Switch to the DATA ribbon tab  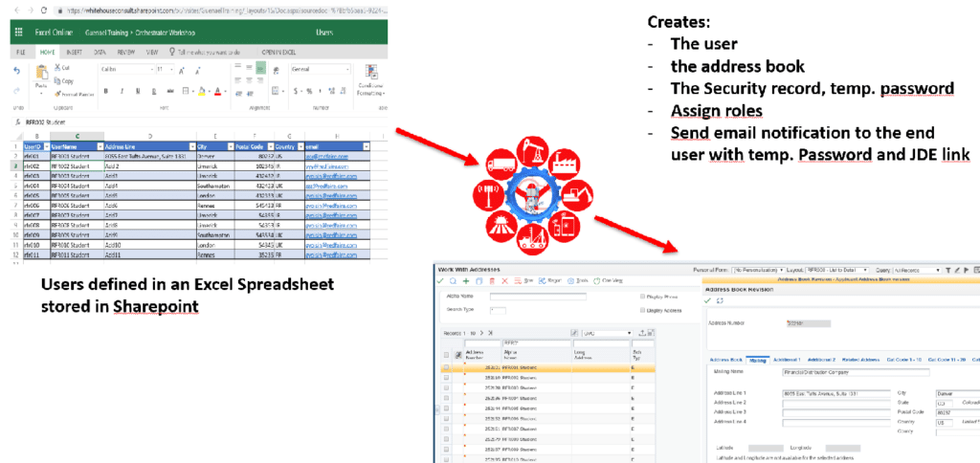tap(100, 53)
